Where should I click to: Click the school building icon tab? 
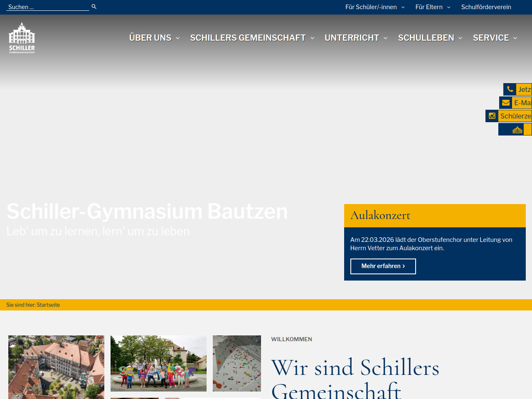click(517, 130)
